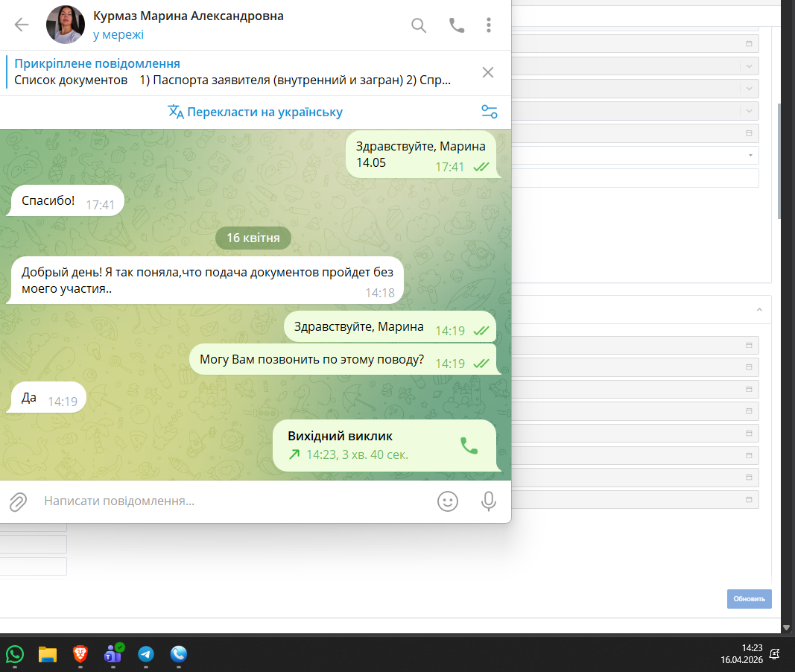Go back using the chat header arrow
Screen dimensions: 795x672
point(22,25)
